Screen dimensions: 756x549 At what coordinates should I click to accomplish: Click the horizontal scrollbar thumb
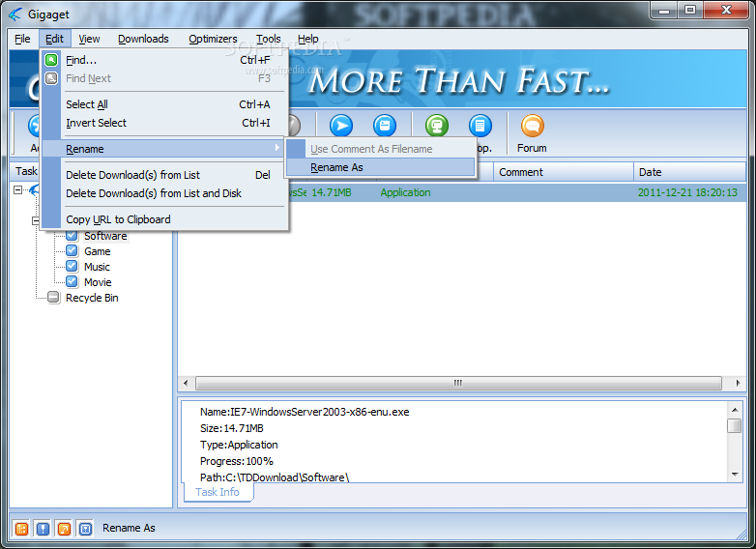[458, 383]
